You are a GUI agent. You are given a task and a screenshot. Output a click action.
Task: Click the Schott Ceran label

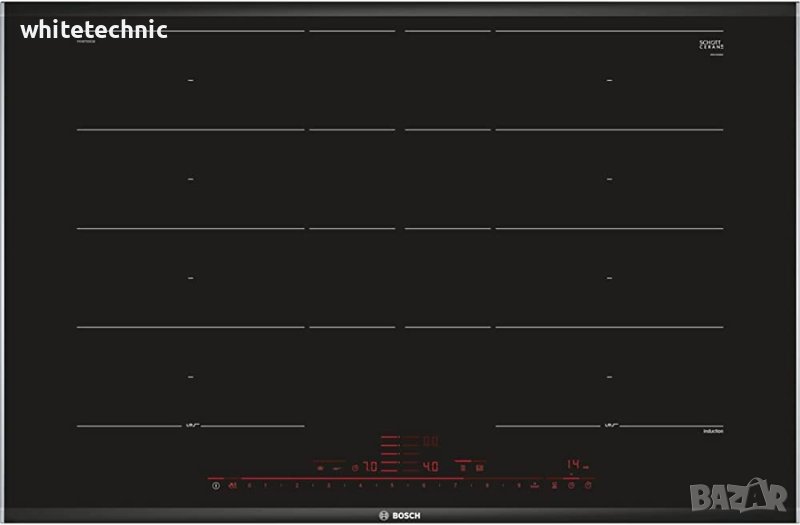coord(710,45)
